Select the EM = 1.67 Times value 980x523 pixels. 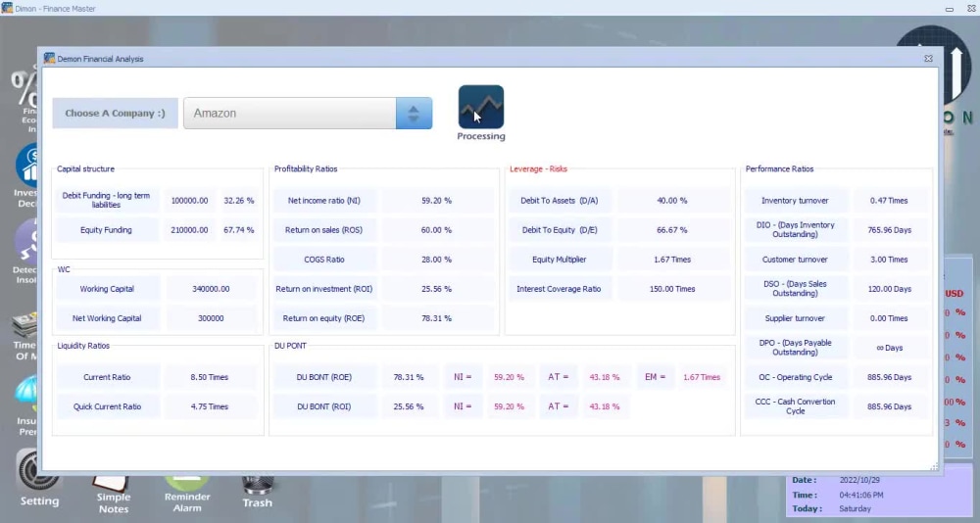(x=702, y=377)
